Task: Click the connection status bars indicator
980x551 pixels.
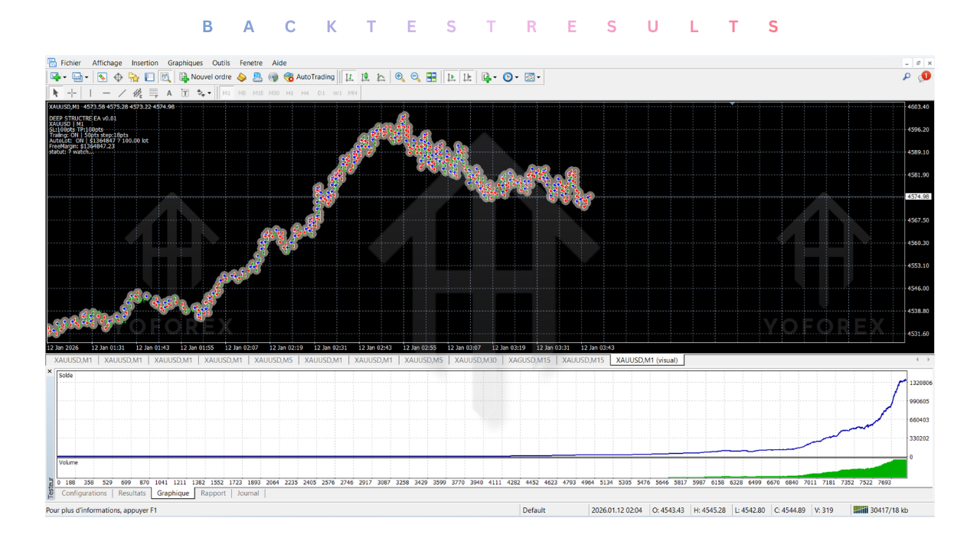Action: click(x=861, y=510)
